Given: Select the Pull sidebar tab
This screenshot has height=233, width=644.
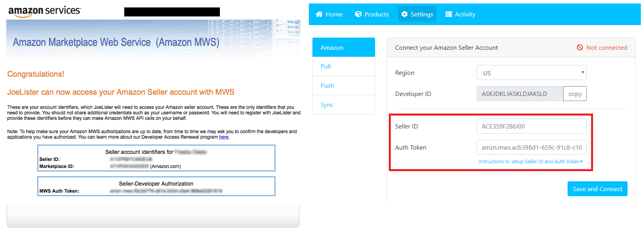Looking at the screenshot, I should pos(344,67).
